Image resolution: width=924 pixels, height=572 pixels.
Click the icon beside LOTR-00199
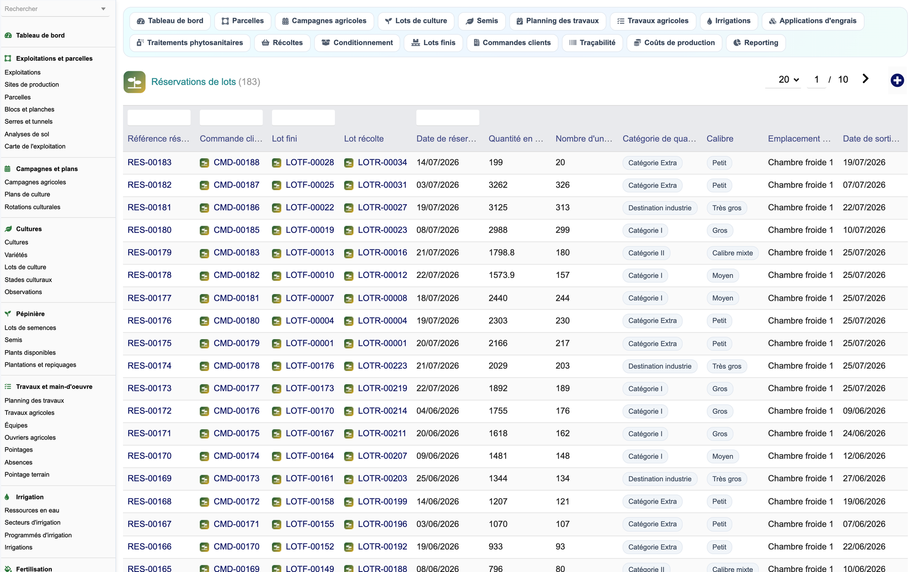point(349,502)
